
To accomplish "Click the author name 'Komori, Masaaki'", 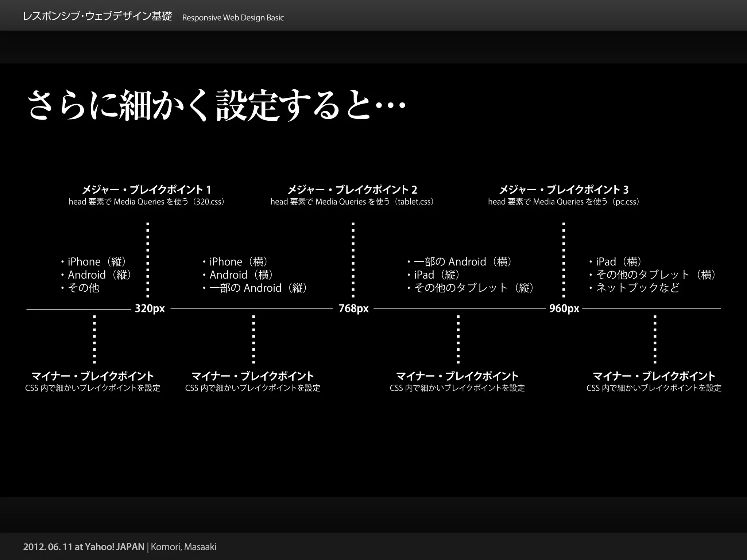I will coord(183,547).
